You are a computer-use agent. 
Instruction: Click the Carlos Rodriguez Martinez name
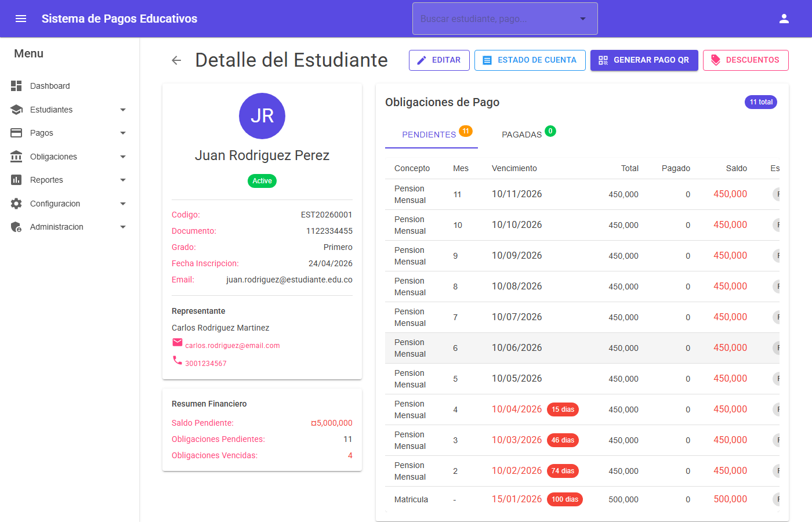(x=220, y=328)
